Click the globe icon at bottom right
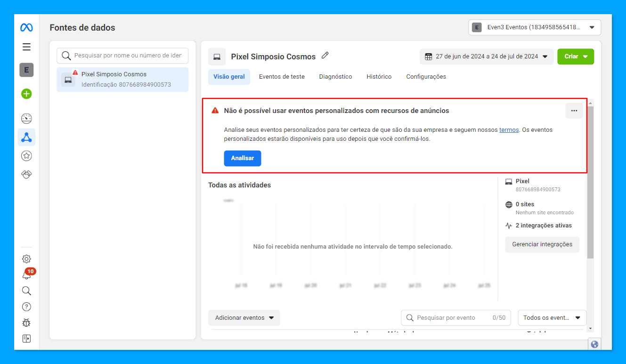This screenshot has width=626, height=364. coord(594,344)
